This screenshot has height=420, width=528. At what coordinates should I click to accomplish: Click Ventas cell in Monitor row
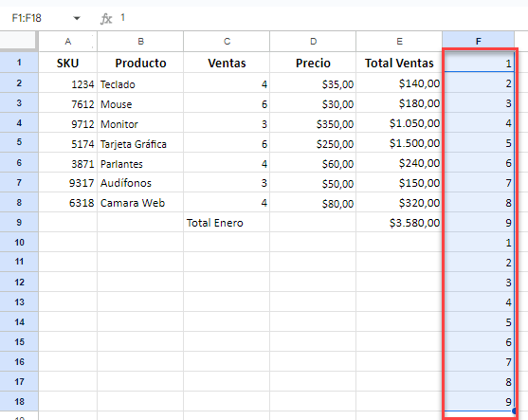227,122
